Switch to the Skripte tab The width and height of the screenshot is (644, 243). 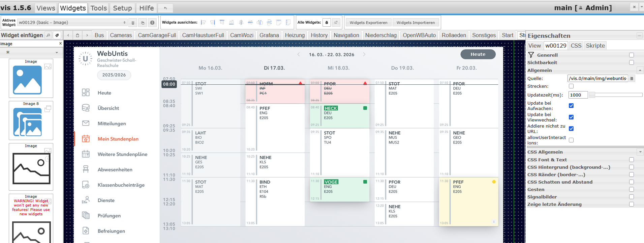point(595,46)
